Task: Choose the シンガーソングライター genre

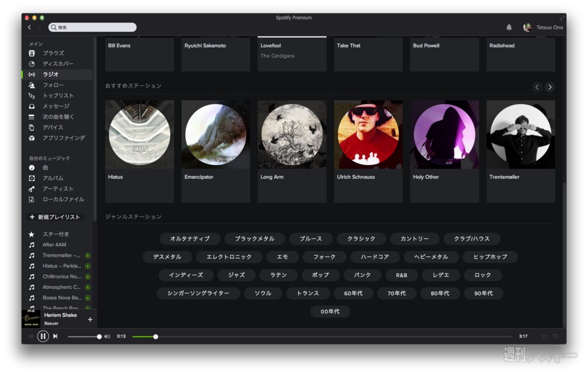Action: [x=198, y=293]
